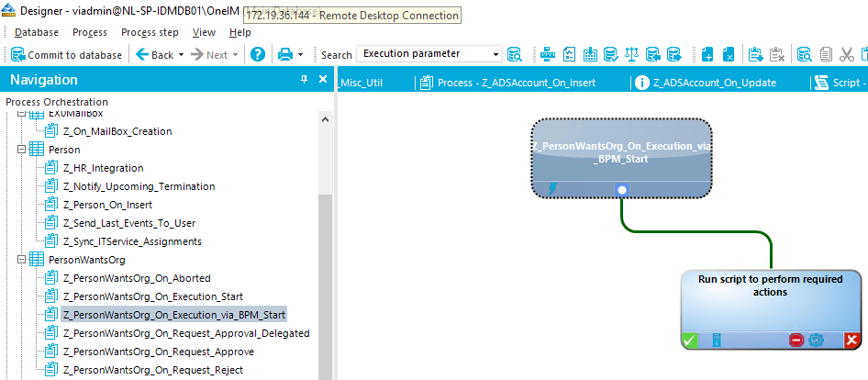
Task: Click the checklist document toolbar icon
Action: 569,54
